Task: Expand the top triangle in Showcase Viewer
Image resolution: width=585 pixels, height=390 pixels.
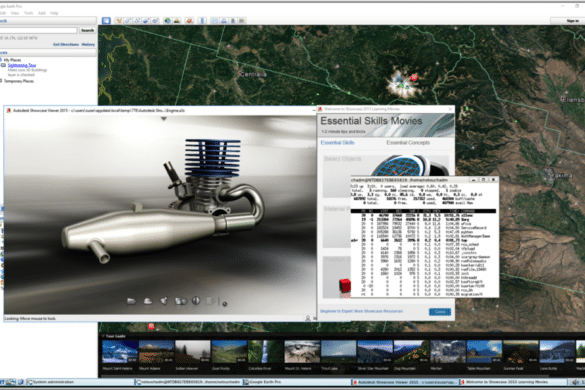Action: click(163, 119)
